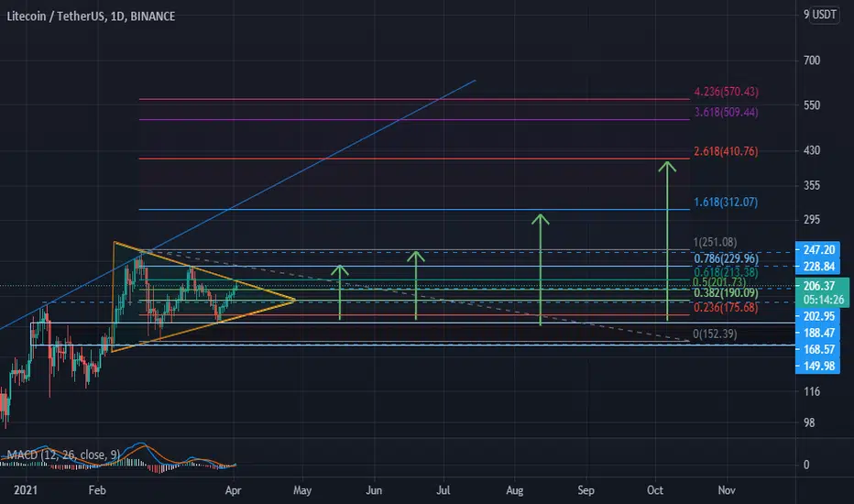This screenshot has height=504, width=854.
Task: Click the 0.786(229.96) Fibonacci level label
Action: click(726, 258)
